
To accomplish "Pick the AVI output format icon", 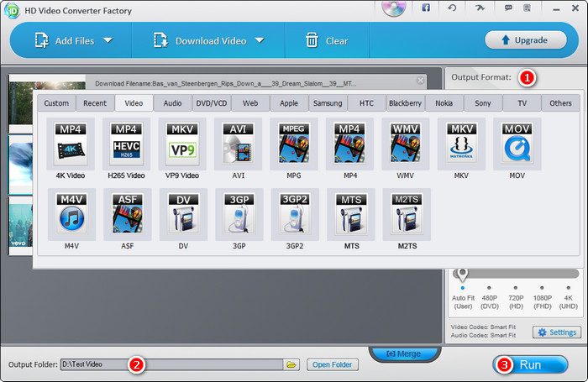I will coord(238,144).
